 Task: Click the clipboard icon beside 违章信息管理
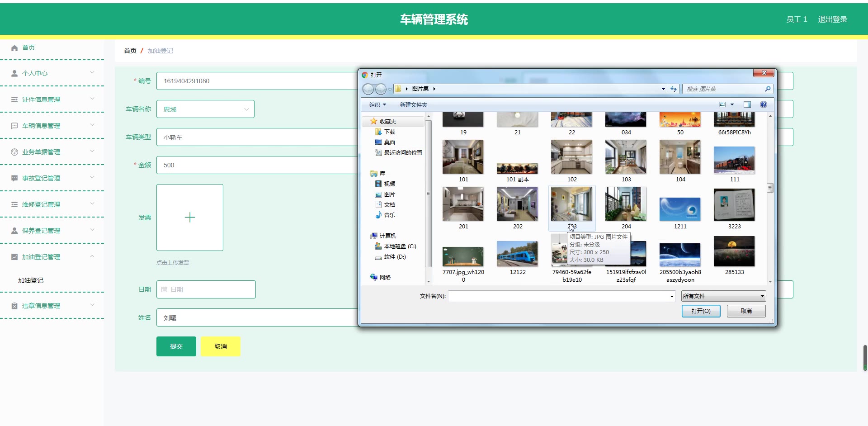pyautogui.click(x=14, y=306)
